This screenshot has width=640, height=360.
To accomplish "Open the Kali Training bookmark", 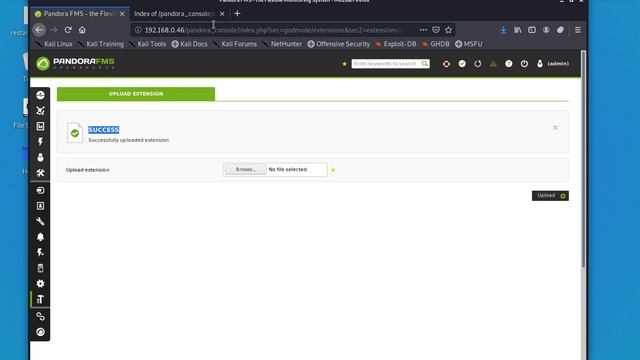I will pos(100,44).
